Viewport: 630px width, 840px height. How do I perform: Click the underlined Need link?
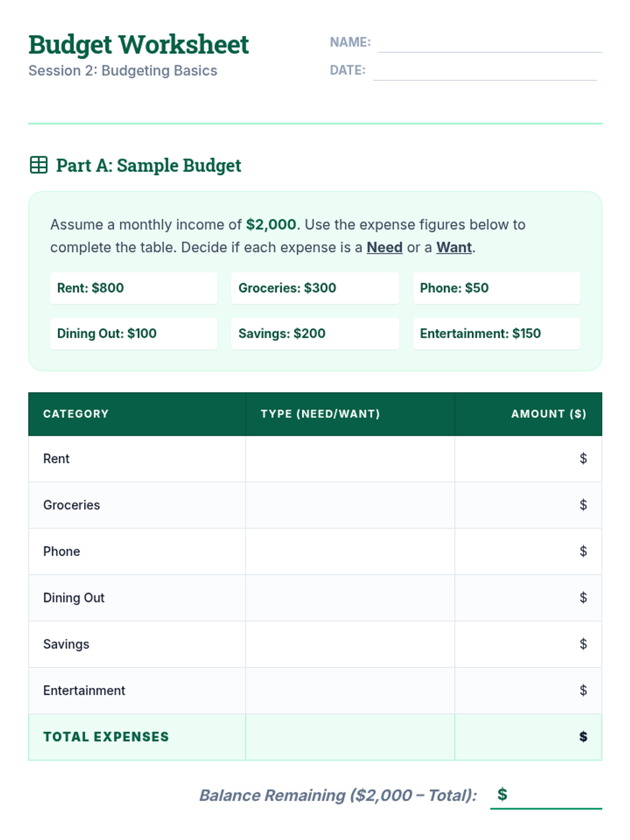point(384,247)
